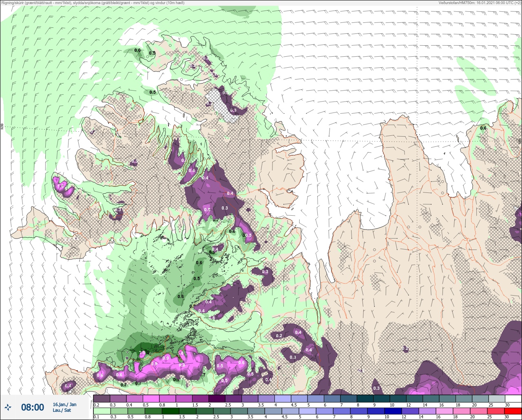The image size is (522, 420).
Task: Select the 8 dark teal swatch in snow legend
Action: pos(365,398)
